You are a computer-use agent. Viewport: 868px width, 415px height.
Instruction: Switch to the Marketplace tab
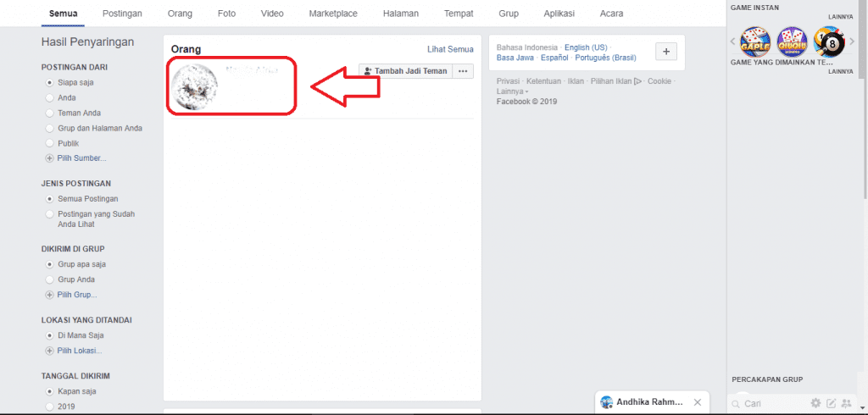tap(333, 14)
